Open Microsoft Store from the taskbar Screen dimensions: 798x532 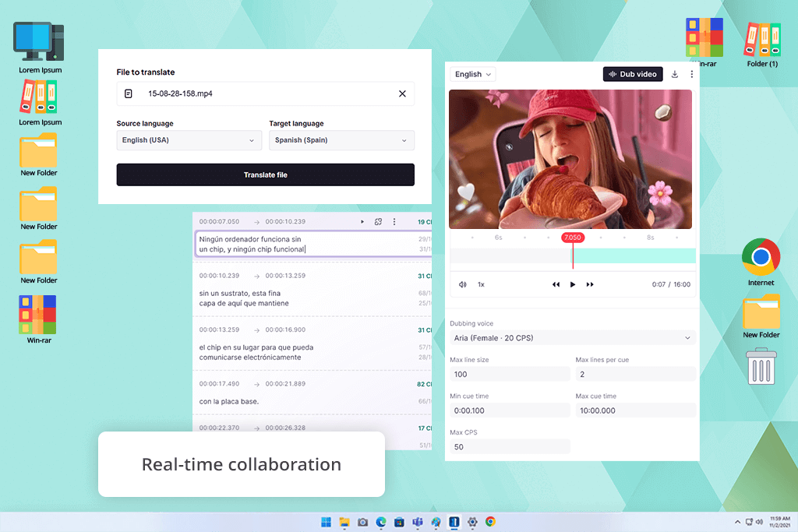coord(400,522)
